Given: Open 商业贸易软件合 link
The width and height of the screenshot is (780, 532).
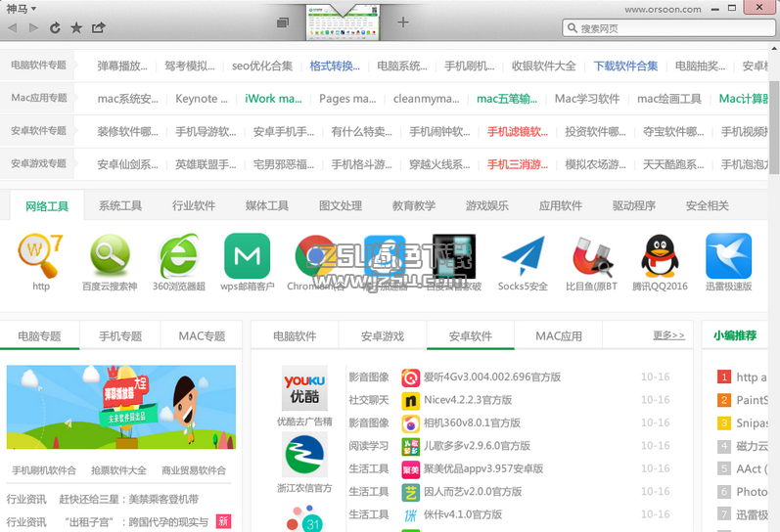Looking at the screenshot, I should 194,469.
